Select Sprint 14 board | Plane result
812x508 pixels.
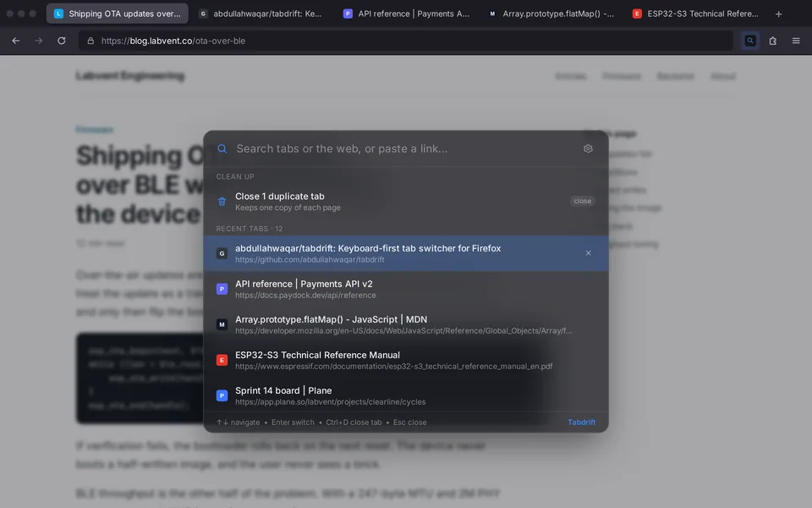tap(406, 395)
